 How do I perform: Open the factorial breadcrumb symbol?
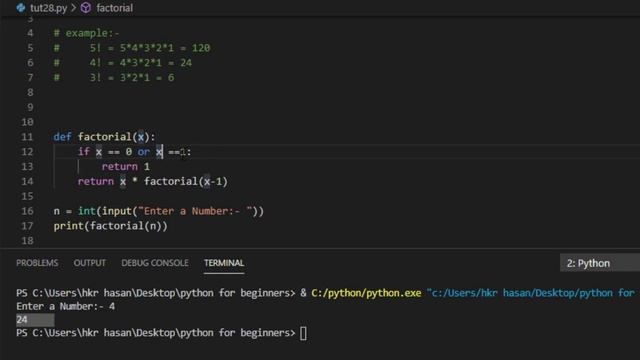click(115, 8)
